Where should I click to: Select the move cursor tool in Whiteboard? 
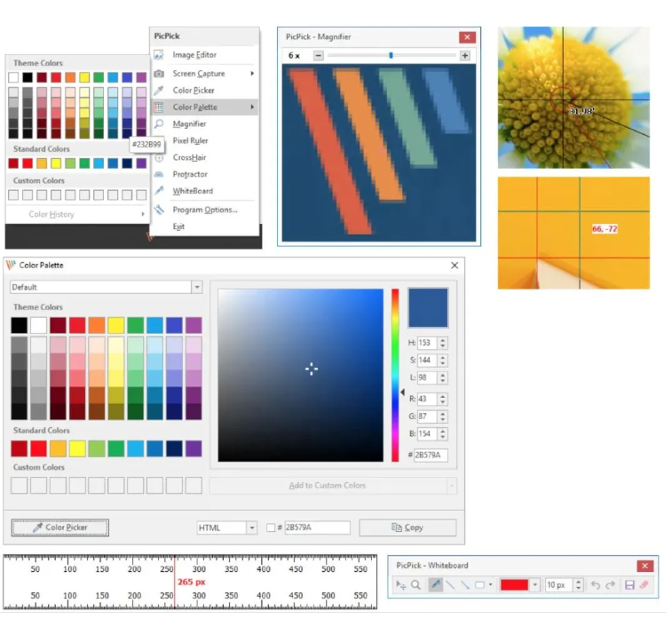[x=404, y=590]
